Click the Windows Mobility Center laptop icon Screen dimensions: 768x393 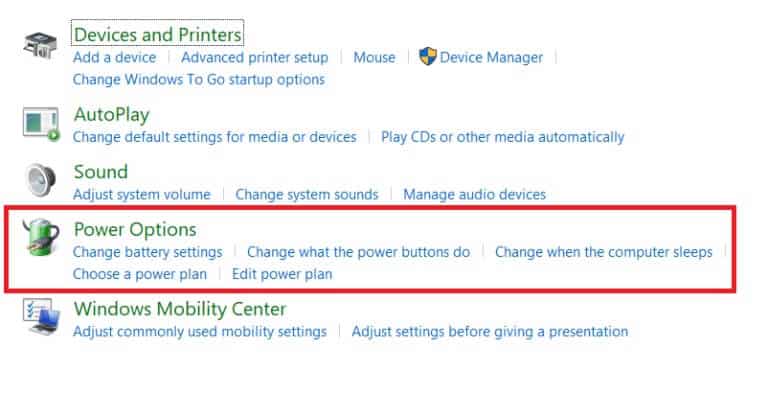click(41, 317)
